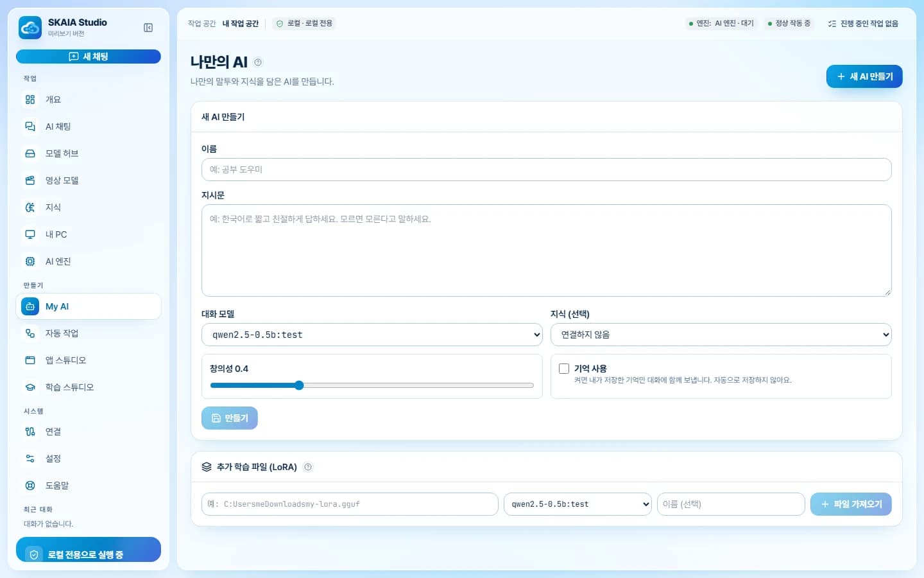
Task: Click the 정상 작동 중 status indicator
Action: 789,24
